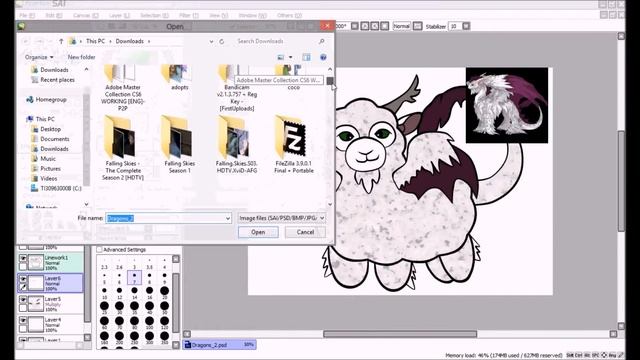Enable Advanced Settings checkbox
640x360 pixels.
click(x=100, y=249)
